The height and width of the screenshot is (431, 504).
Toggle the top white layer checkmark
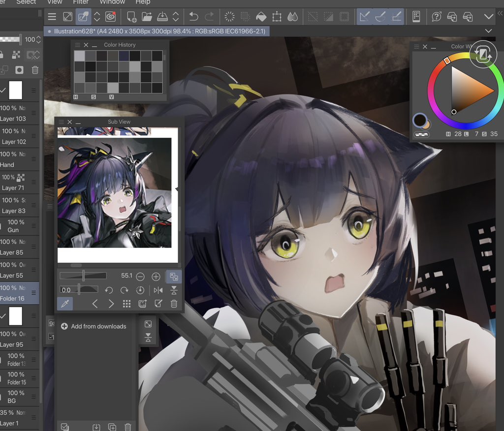pos(3,91)
